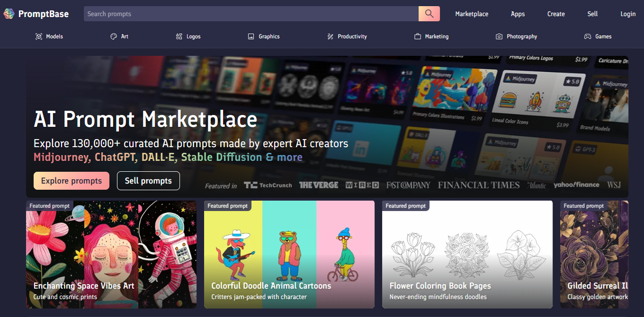Open the Models category icon
The image size is (644, 317).
pos(39,36)
